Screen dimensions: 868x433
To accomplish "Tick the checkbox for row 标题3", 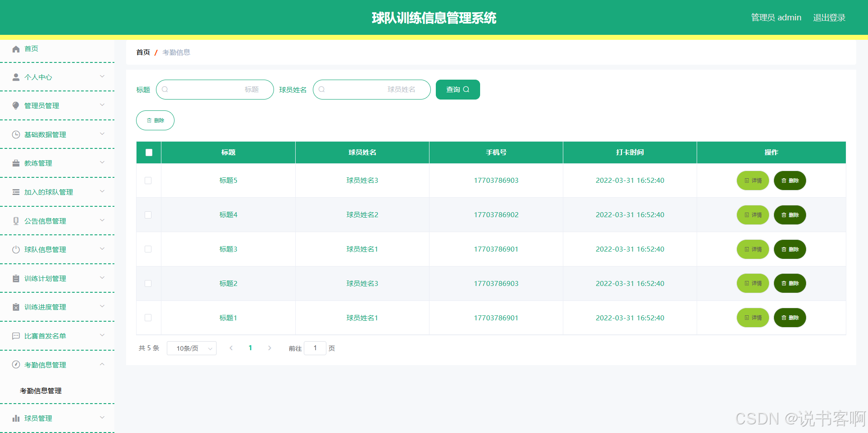I will pos(148,249).
